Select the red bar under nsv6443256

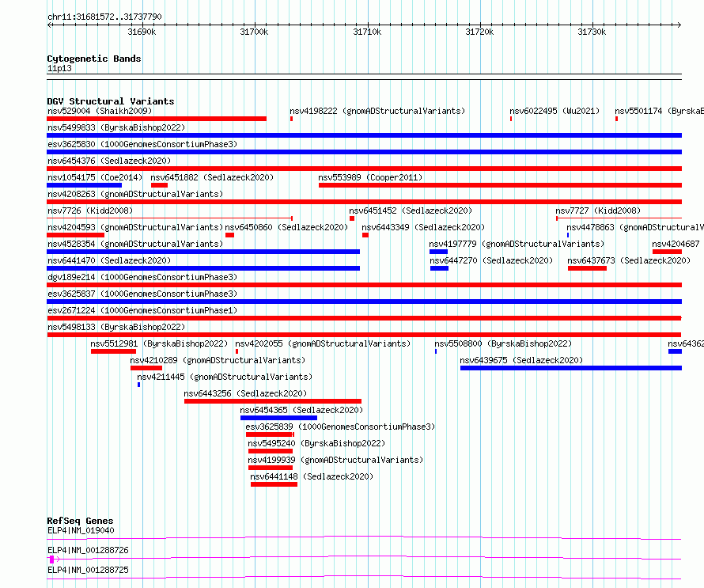coord(273,401)
